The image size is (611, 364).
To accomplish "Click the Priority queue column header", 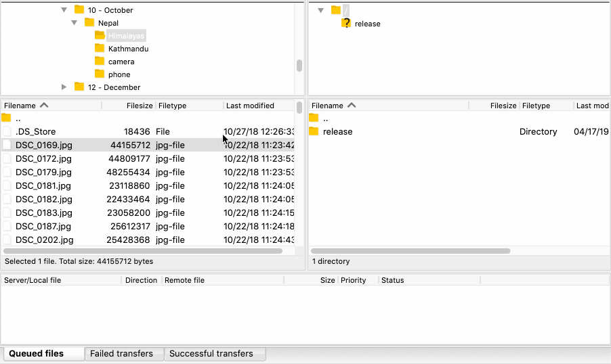I will (358, 280).
